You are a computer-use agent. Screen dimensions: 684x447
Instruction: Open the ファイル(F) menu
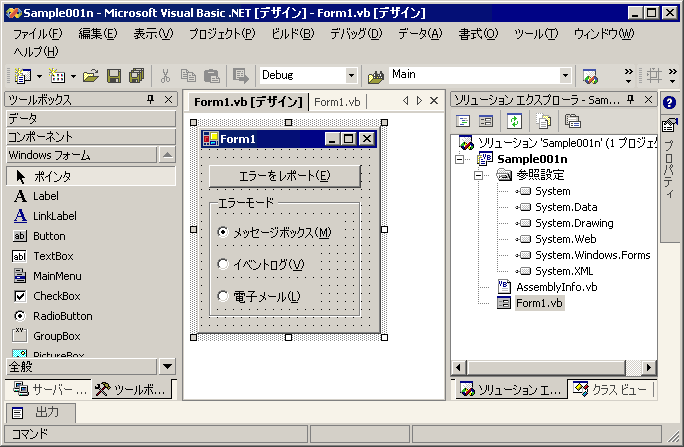click(38, 34)
